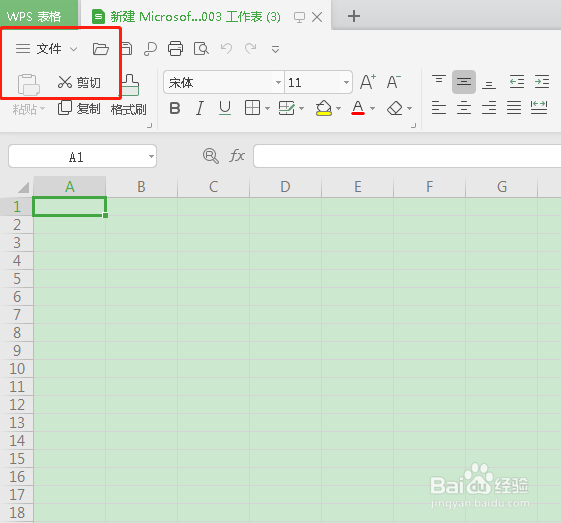
Task: Expand the font color dropdown arrow
Action: (372, 108)
